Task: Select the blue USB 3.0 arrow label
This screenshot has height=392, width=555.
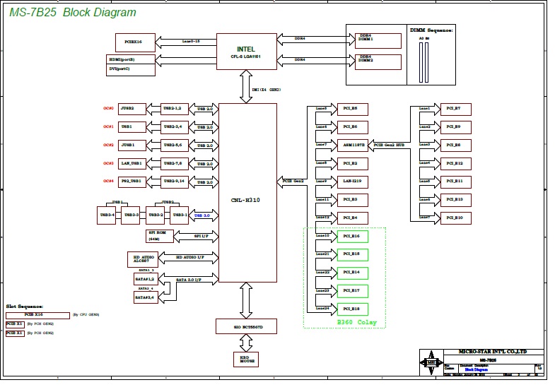Action: [204, 215]
